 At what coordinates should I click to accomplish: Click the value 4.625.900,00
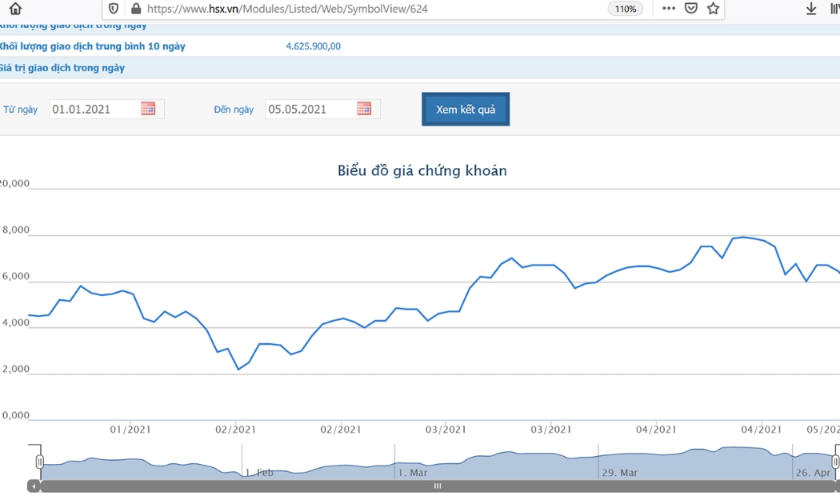point(314,46)
